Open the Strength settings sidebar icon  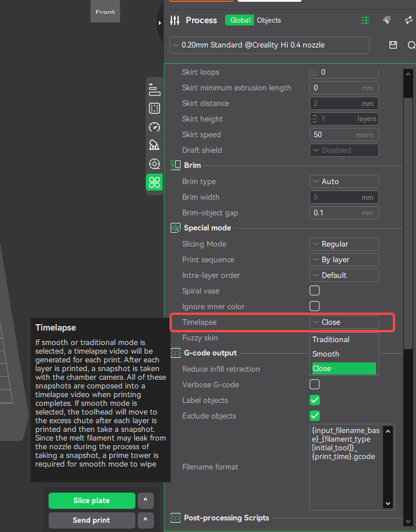click(154, 108)
